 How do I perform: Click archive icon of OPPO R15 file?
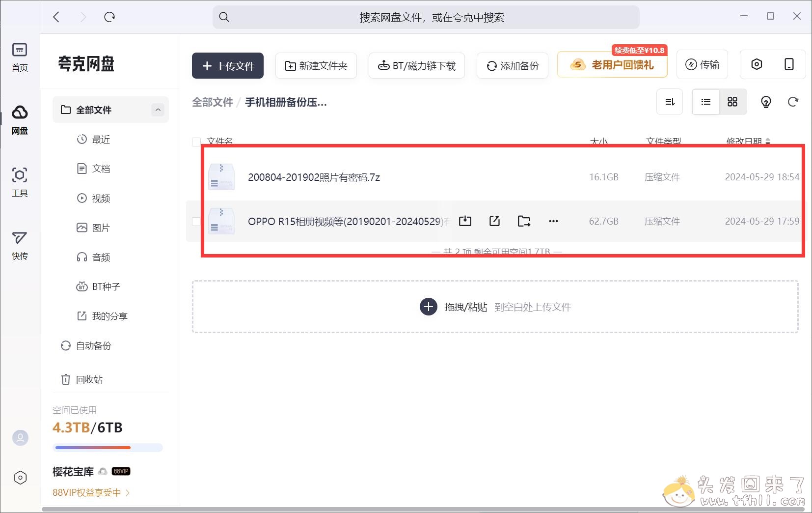(221, 221)
